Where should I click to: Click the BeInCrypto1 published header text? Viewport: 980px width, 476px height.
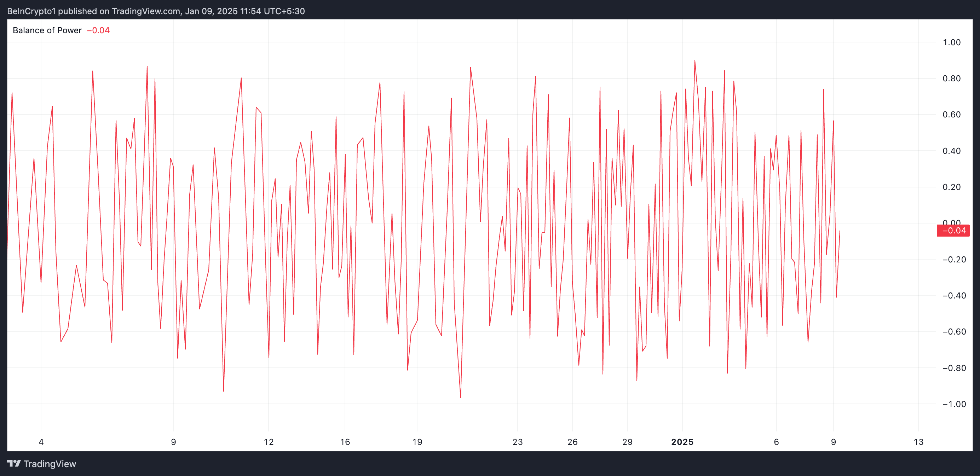[x=156, y=11]
